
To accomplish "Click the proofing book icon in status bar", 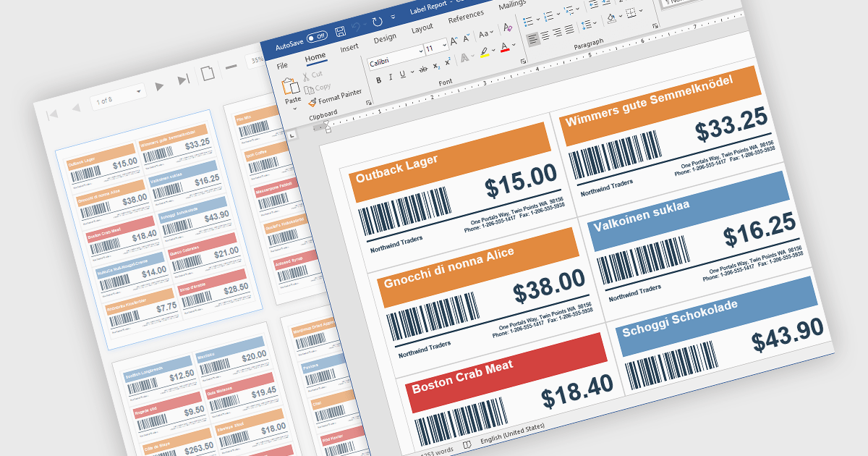I will (x=467, y=444).
